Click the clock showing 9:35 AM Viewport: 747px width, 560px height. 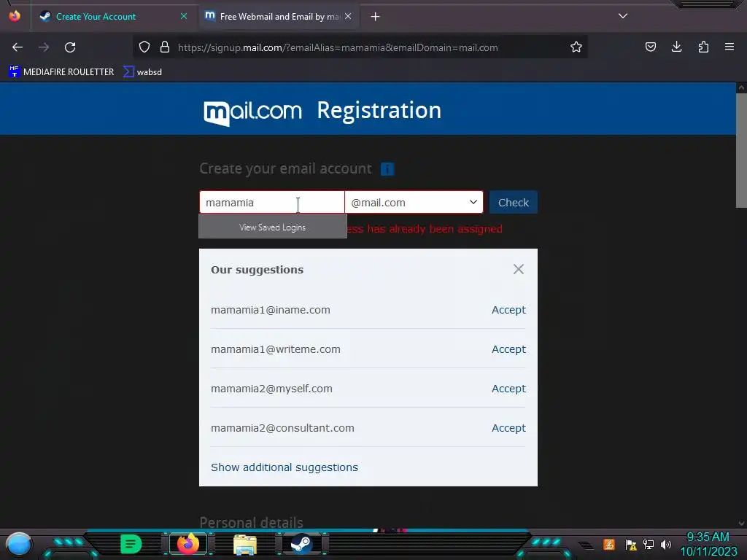coord(708,537)
